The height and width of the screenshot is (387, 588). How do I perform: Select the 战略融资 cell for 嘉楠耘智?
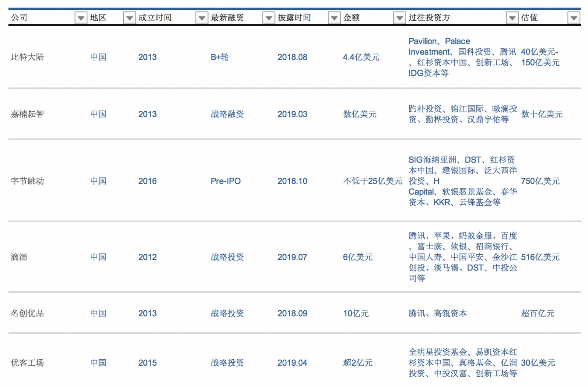223,114
